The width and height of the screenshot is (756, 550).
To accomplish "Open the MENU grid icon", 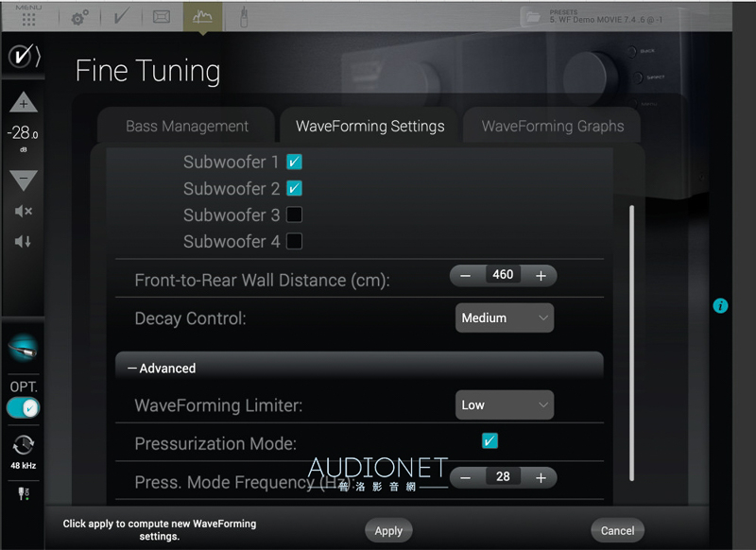I will 28,19.
